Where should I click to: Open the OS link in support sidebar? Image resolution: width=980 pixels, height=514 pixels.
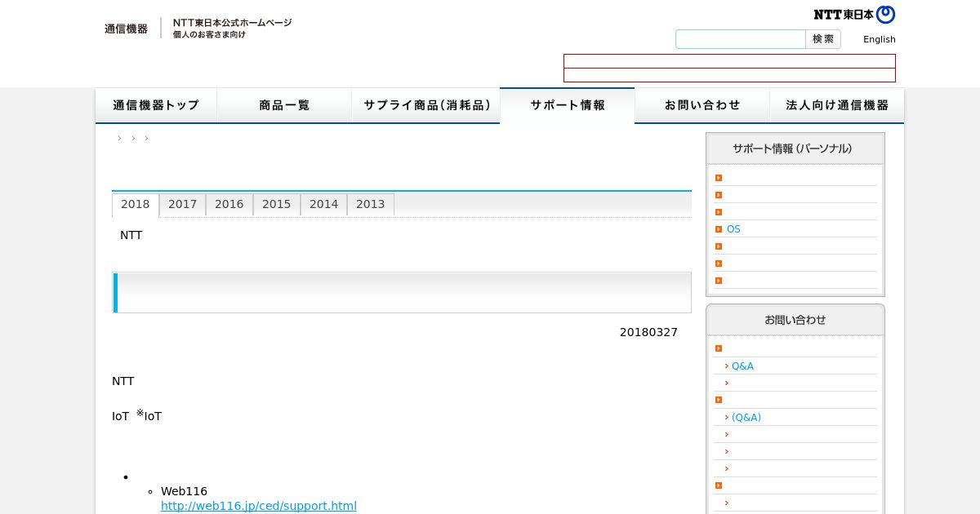(733, 229)
